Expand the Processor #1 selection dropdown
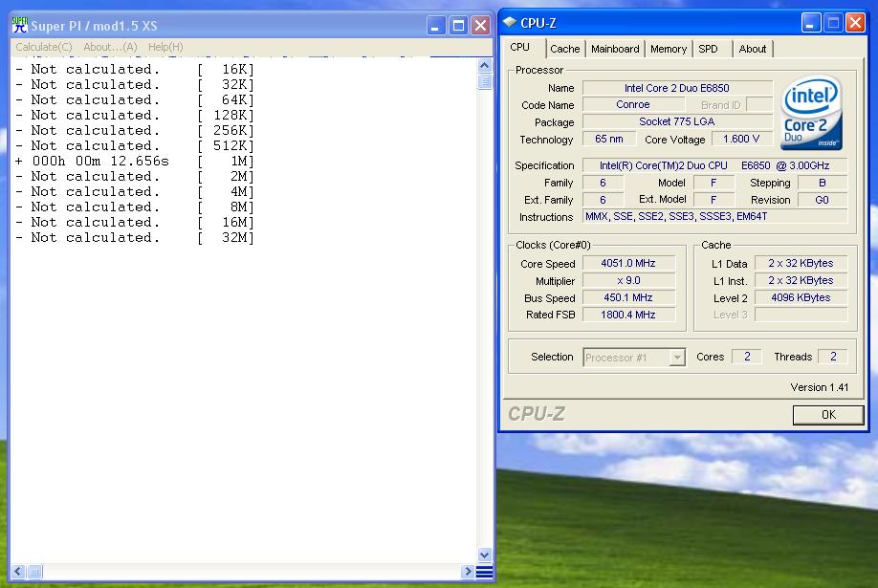 pos(677,358)
